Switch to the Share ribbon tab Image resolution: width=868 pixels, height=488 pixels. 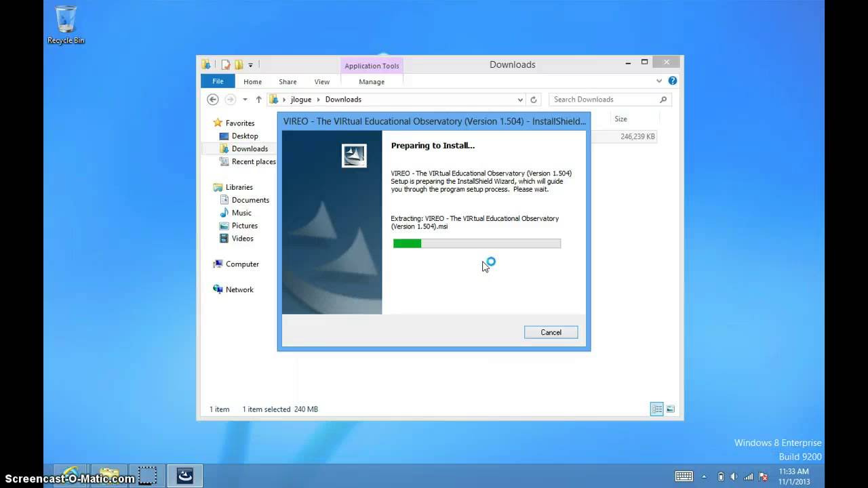click(x=288, y=81)
